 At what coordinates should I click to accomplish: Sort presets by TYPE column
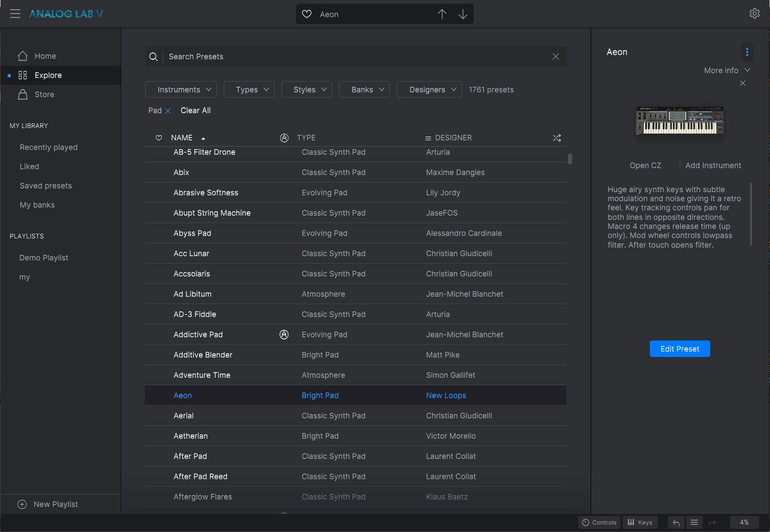(x=306, y=138)
